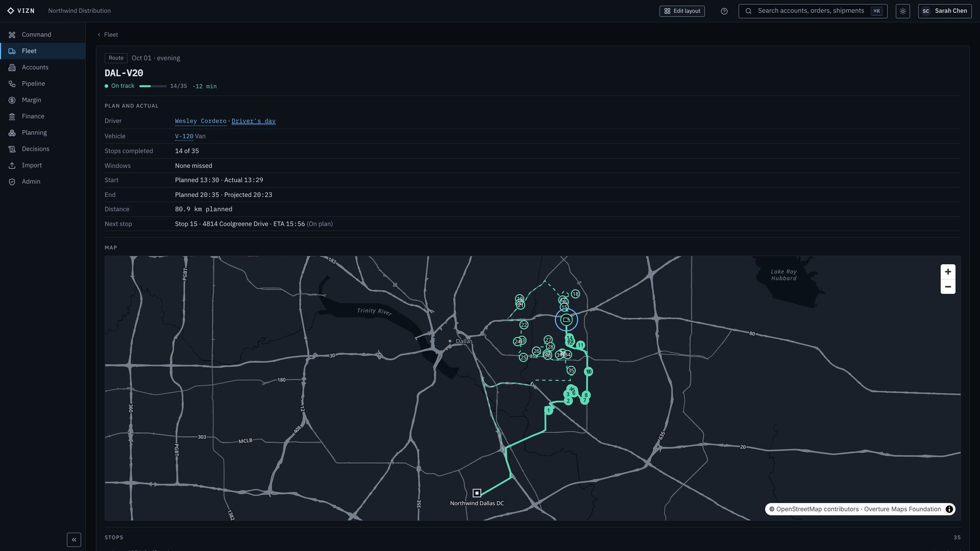Click the Import upload icon
The height and width of the screenshot is (551, 980).
click(12, 165)
